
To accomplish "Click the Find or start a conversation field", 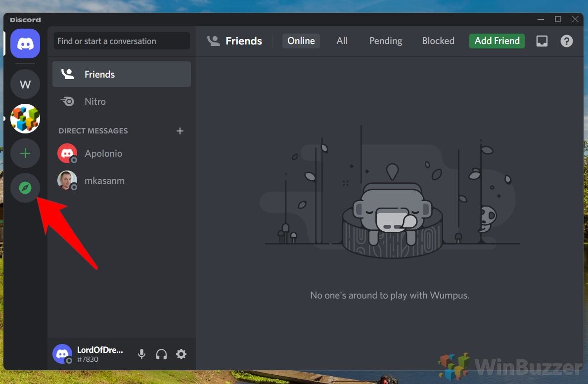I will pos(122,41).
